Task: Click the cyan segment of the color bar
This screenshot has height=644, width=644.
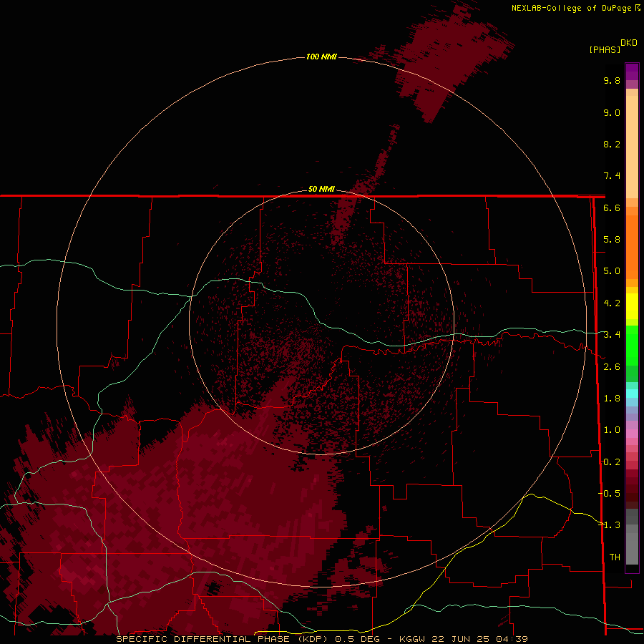Action: pos(632,394)
